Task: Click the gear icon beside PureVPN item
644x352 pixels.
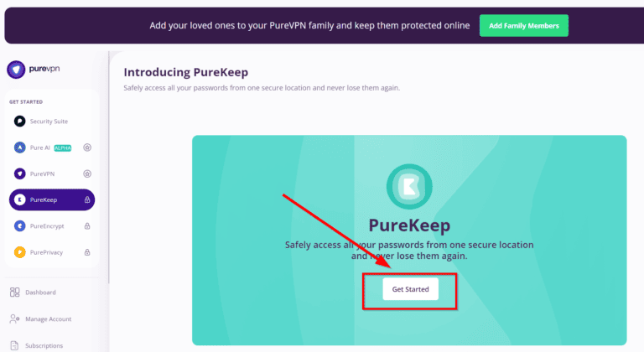Action: pyautogui.click(x=87, y=173)
